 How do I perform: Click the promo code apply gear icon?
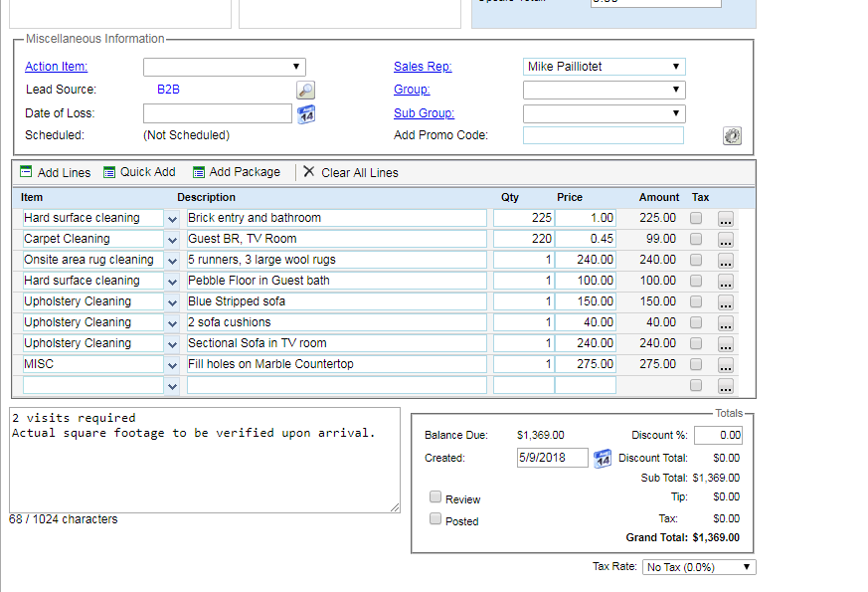(733, 136)
